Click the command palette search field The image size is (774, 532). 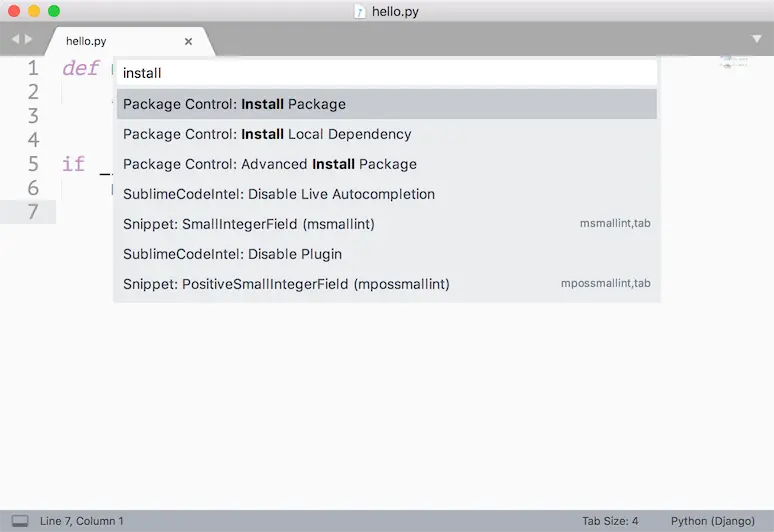(x=386, y=73)
